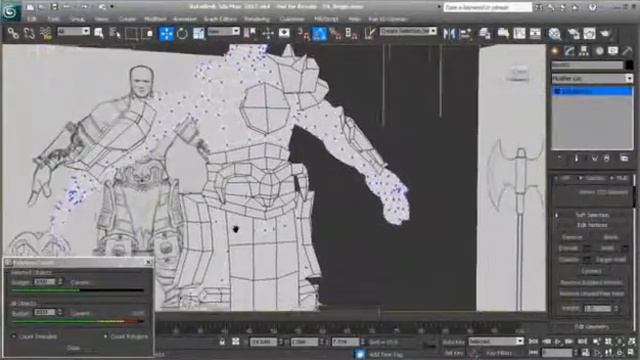
Task: Click the Align tool icon
Action: pyautogui.click(x=466, y=33)
